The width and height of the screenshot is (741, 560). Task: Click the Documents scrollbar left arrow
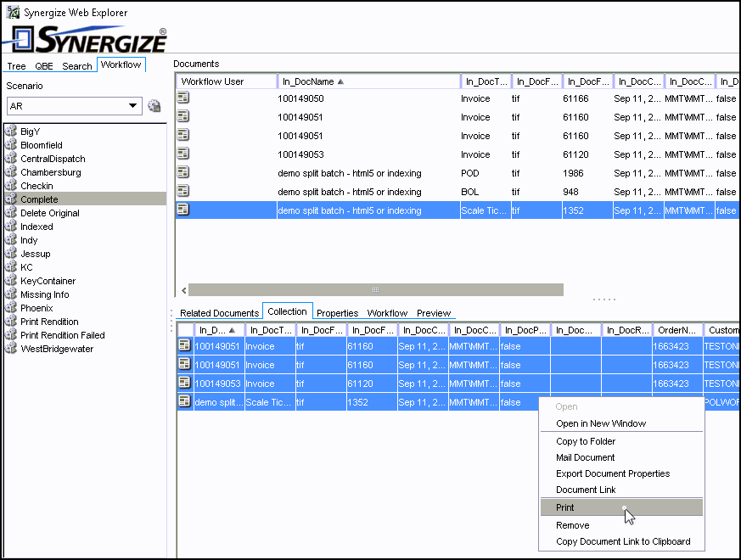184,290
